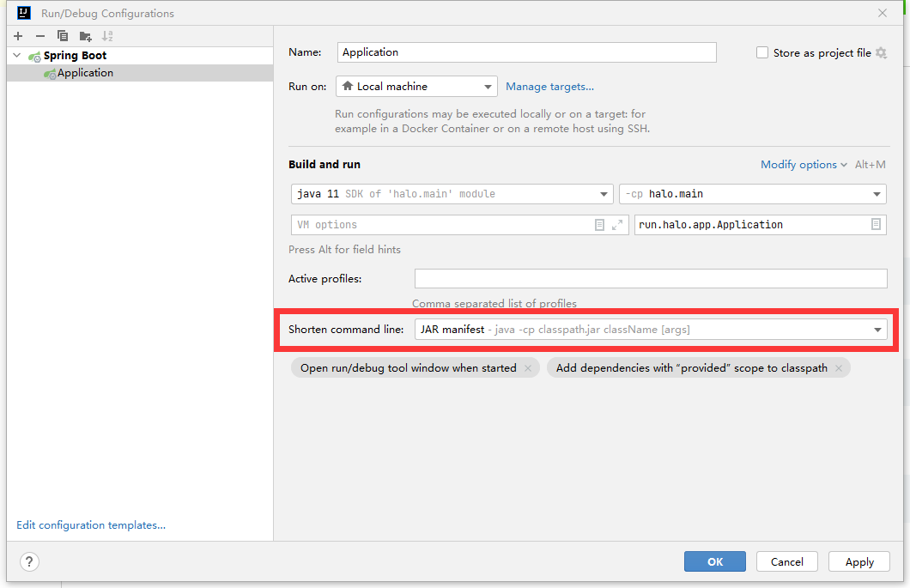This screenshot has width=910, height=588.
Task: Select the Application configuration
Action: [x=140, y=73]
